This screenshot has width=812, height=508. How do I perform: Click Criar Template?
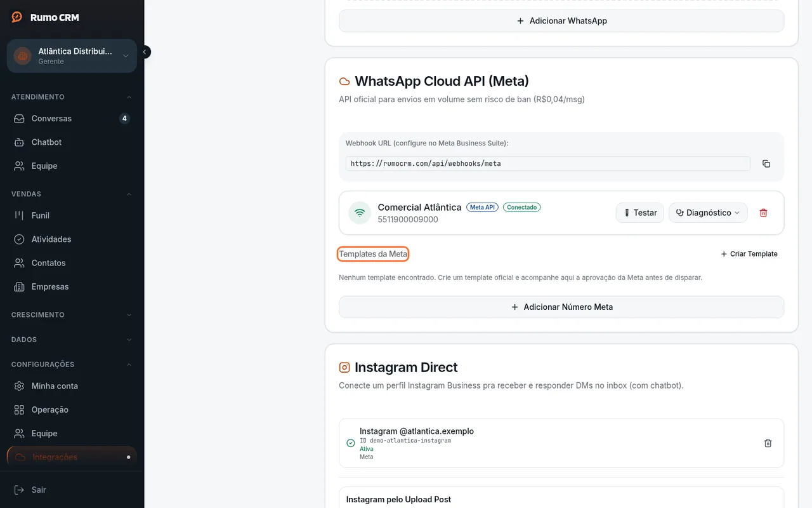(749, 254)
